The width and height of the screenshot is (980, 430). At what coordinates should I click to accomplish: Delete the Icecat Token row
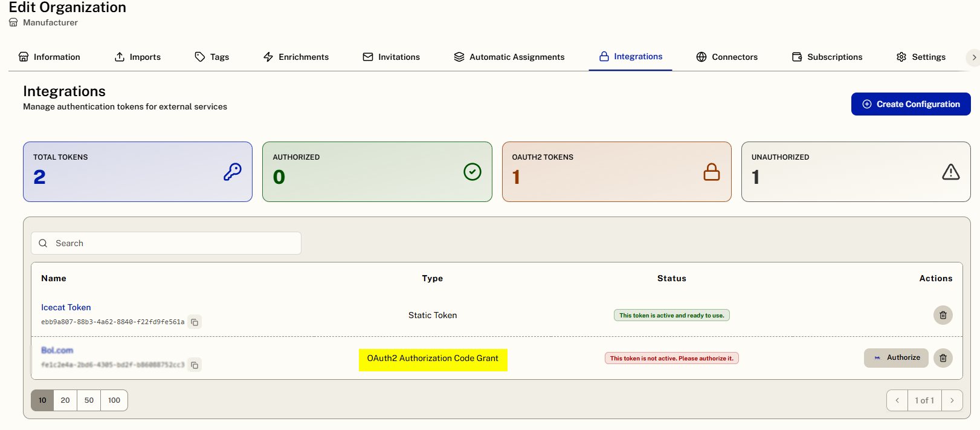click(x=943, y=315)
